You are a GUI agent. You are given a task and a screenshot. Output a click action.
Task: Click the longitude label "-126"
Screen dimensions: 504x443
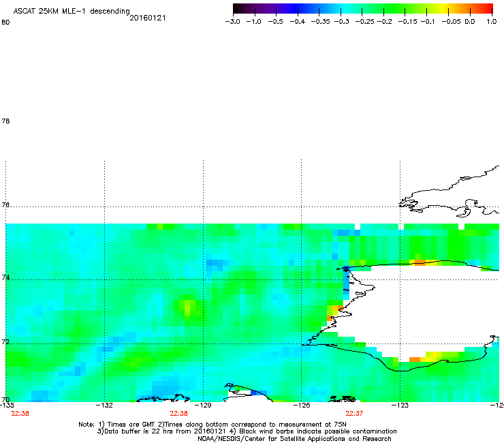[x=302, y=405]
